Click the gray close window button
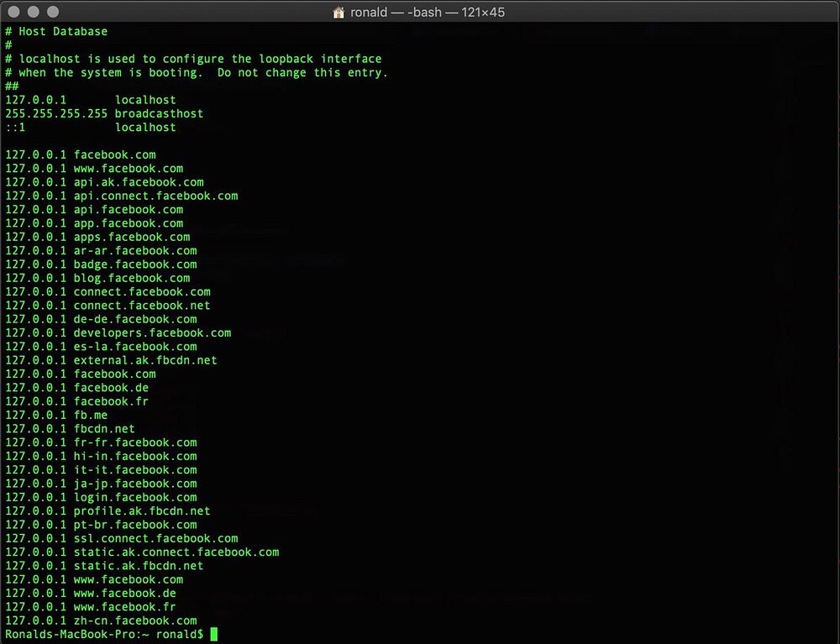The image size is (840, 644). point(14,12)
